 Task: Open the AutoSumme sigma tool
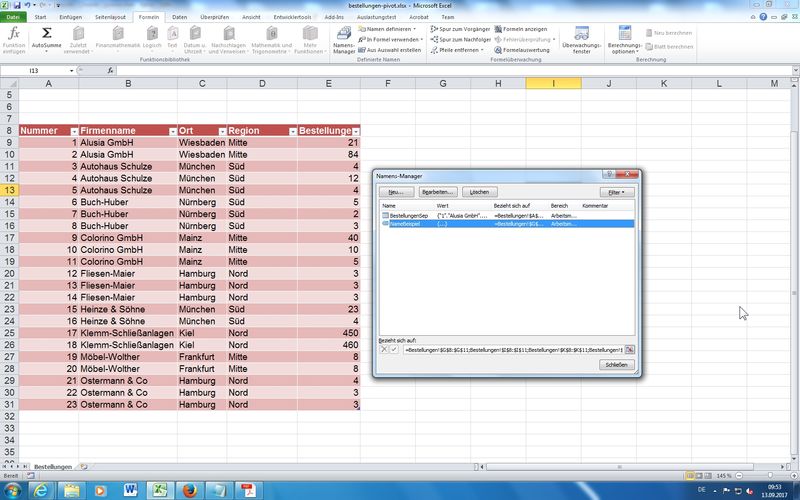(46, 36)
